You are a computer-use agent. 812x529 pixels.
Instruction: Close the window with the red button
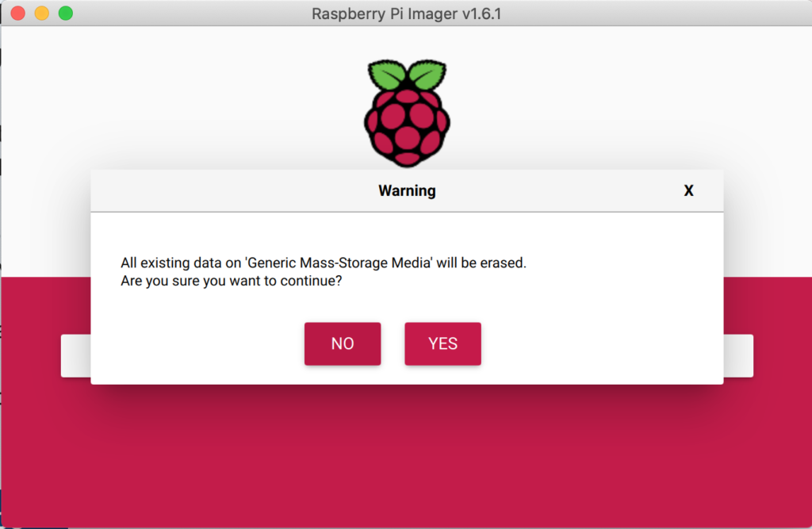coord(18,13)
